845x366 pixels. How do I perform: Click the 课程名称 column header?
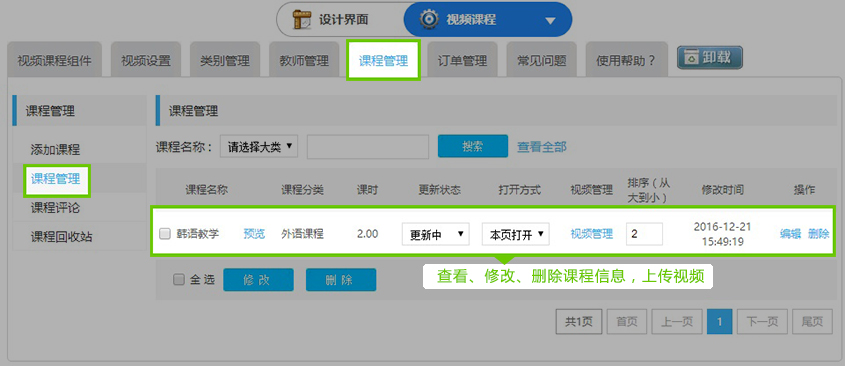coord(207,190)
